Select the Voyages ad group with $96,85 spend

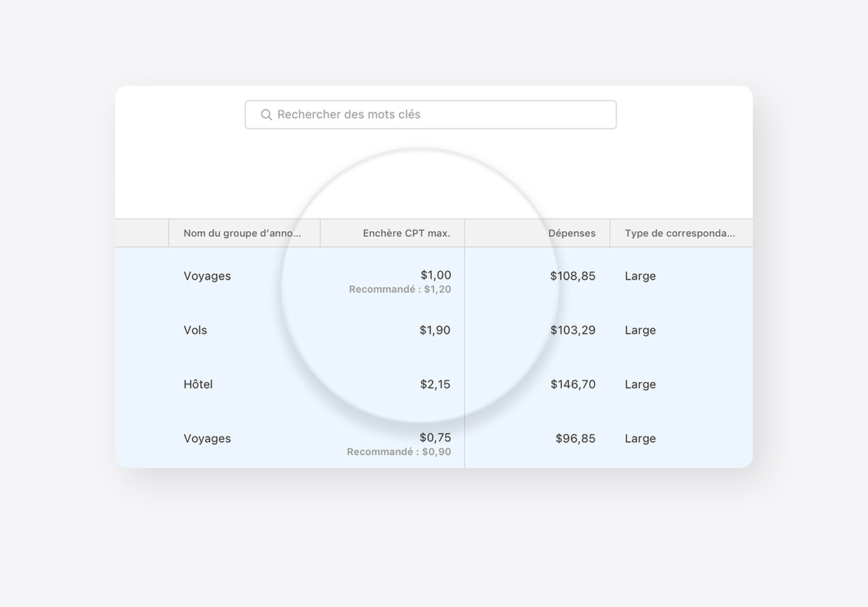(x=207, y=438)
